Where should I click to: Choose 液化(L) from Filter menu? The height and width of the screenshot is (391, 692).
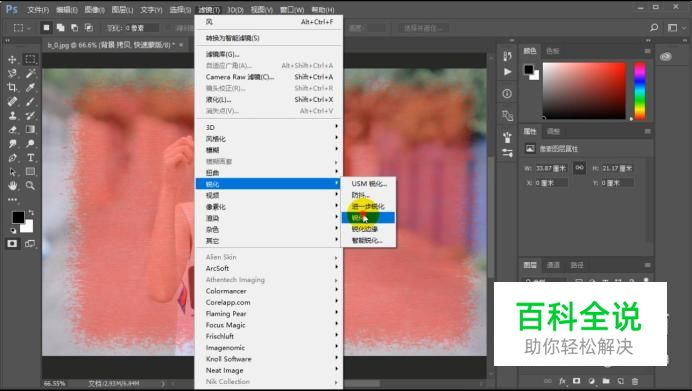pyautogui.click(x=268, y=100)
